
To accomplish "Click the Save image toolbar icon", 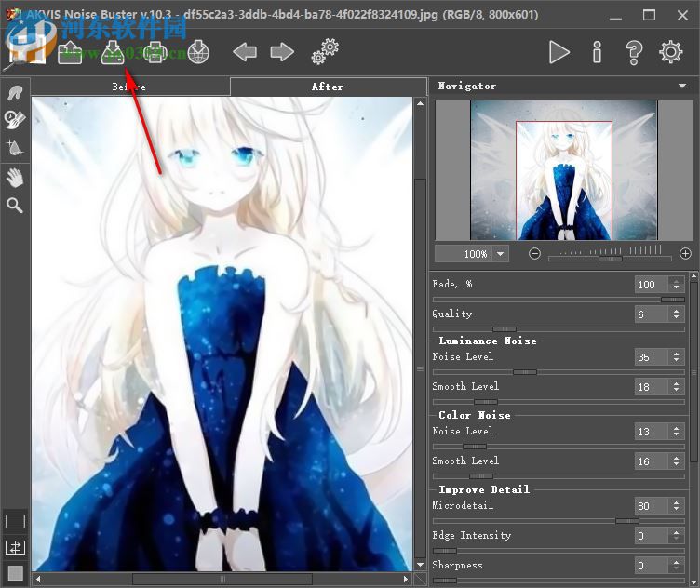I will tap(113, 52).
